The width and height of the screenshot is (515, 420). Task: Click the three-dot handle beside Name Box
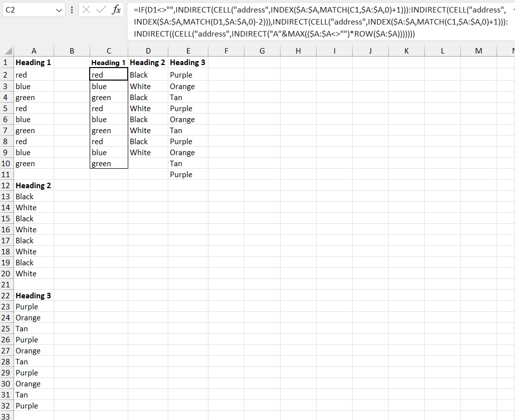tap(72, 10)
